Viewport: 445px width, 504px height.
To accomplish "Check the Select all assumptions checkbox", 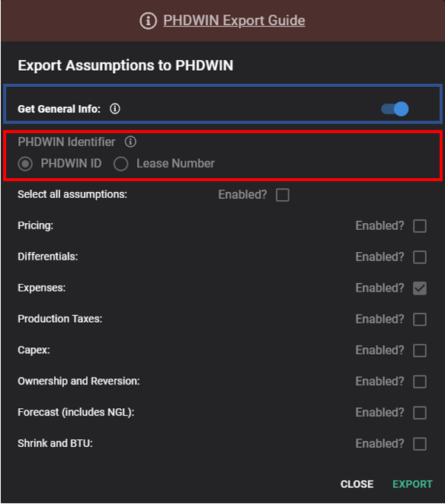I will point(283,195).
